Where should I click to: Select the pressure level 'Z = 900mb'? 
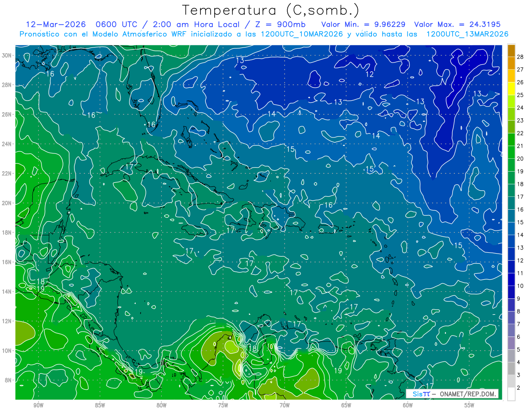pos(281,24)
